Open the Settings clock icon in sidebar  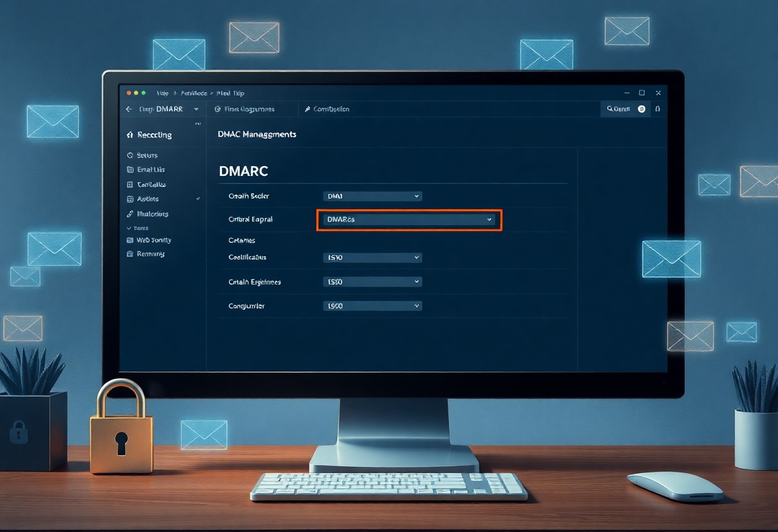129,155
